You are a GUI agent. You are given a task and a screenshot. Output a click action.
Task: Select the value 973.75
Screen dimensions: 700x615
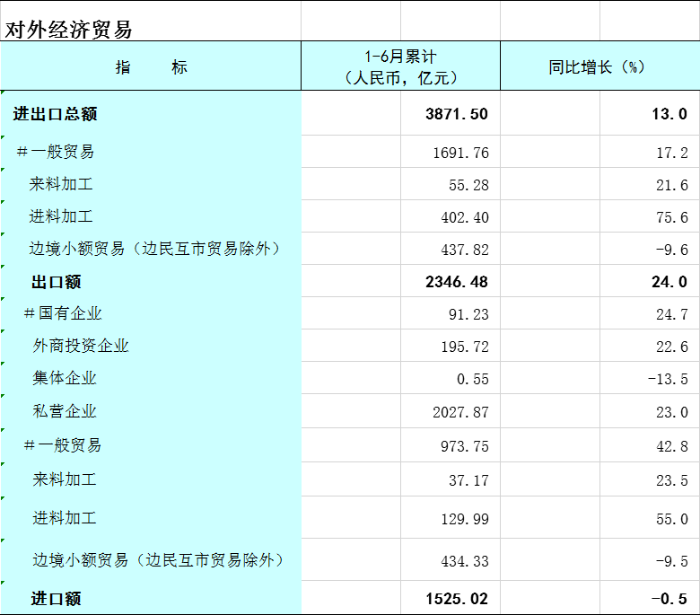pos(465,446)
